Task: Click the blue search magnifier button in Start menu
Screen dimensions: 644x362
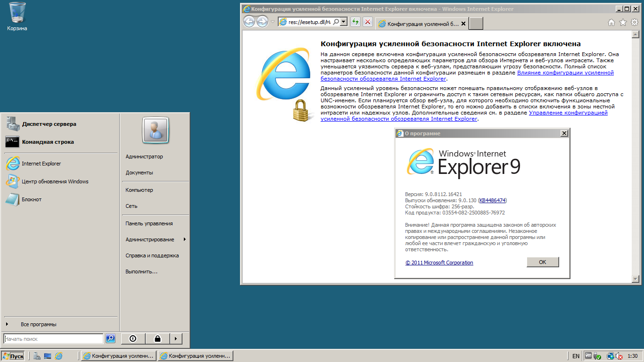Action: (110, 338)
